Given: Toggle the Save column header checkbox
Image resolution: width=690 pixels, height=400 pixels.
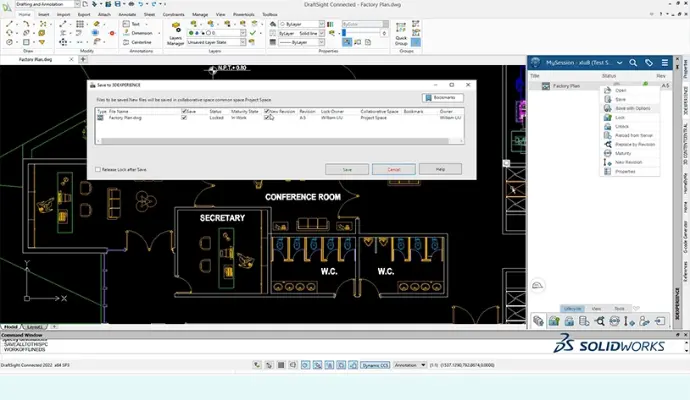Looking at the screenshot, I should coord(184,111).
